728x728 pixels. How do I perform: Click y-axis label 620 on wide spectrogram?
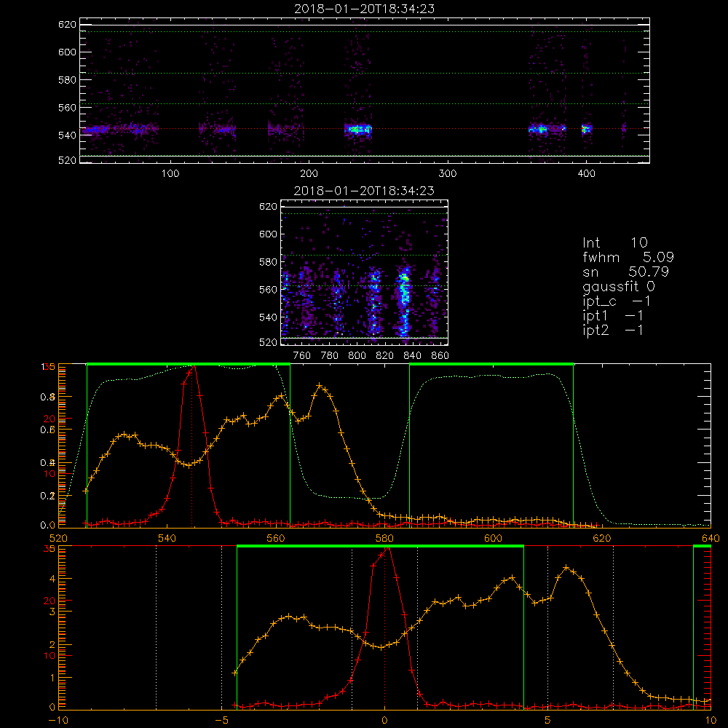click(67, 25)
